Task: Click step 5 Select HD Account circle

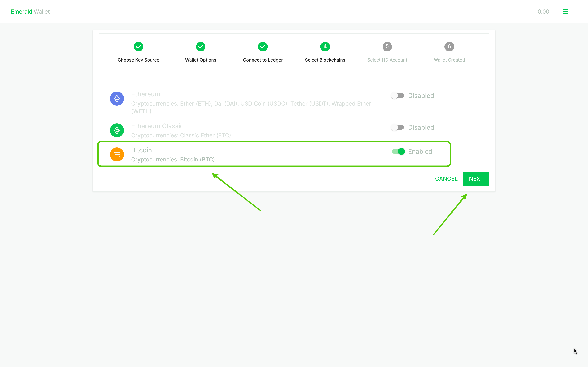Action: [387, 47]
